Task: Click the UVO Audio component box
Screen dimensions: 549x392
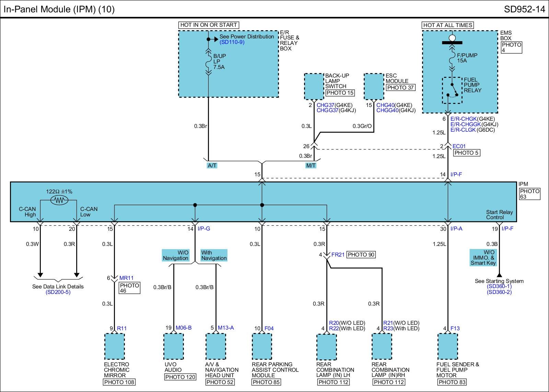Action: coord(174,346)
